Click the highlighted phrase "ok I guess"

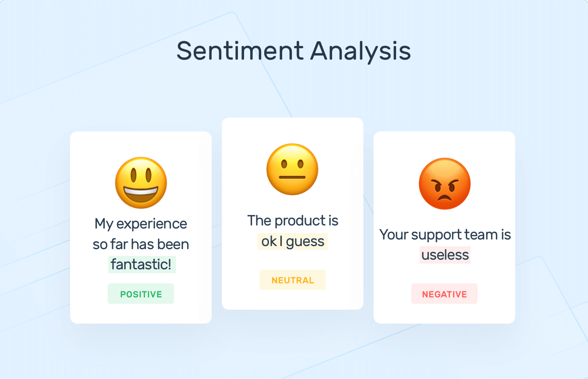tap(293, 241)
